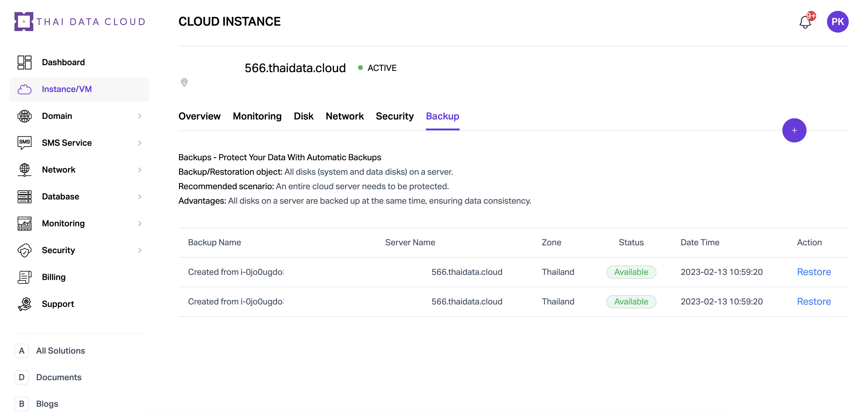The width and height of the screenshot is (868, 417).
Task: Click the Date Time column header
Action: 700,242
